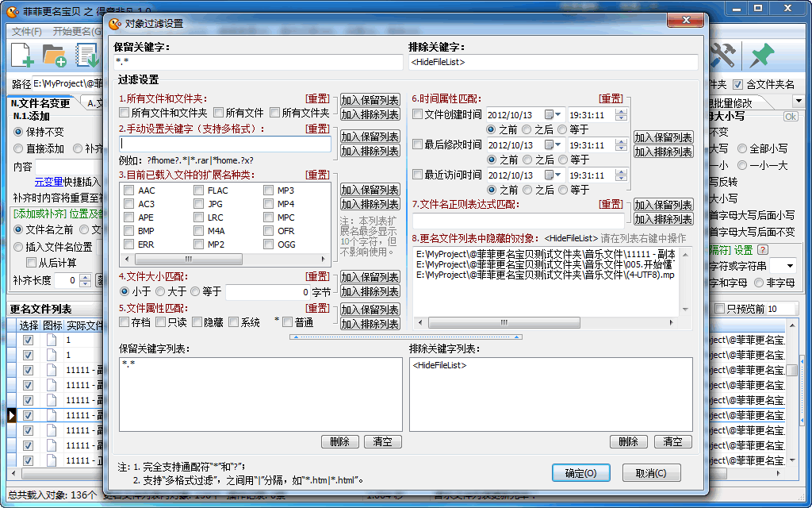Open the tab overflow dropdown arrow
The width and height of the screenshot is (812, 508).
click(x=798, y=102)
